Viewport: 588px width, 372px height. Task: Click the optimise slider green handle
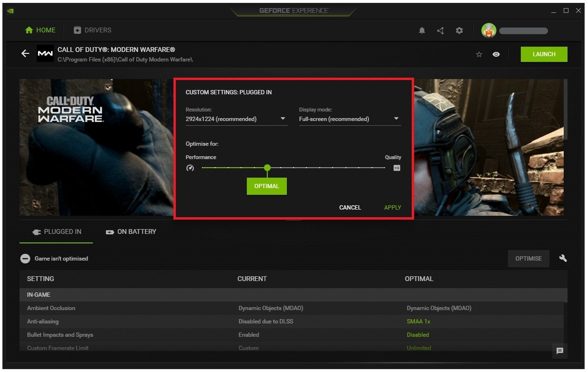tap(267, 168)
